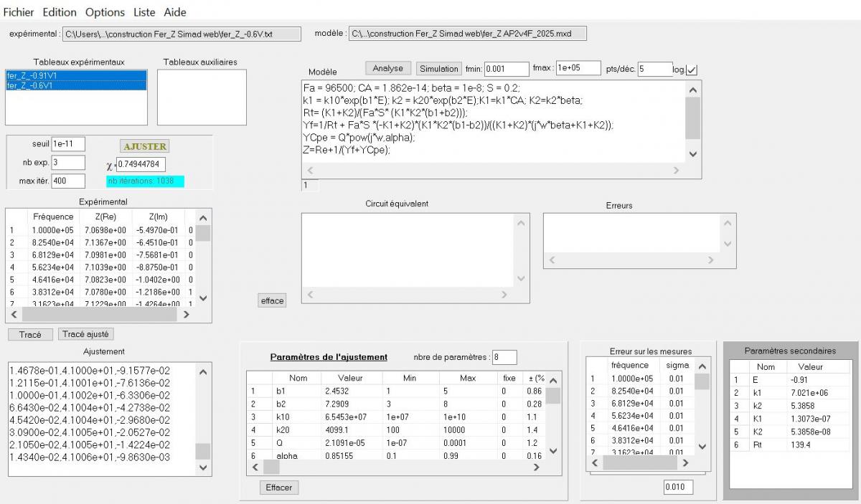Click the efface button beside Circuit équivalent

pos(273,301)
